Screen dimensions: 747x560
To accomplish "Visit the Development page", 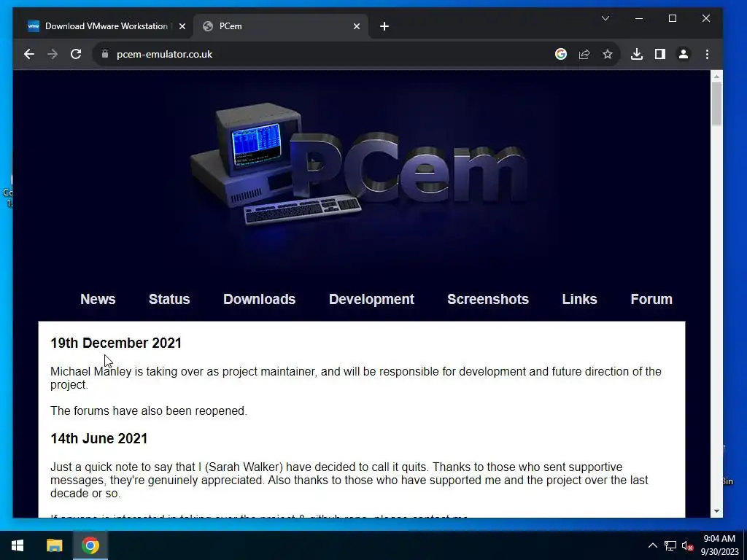I will (371, 299).
